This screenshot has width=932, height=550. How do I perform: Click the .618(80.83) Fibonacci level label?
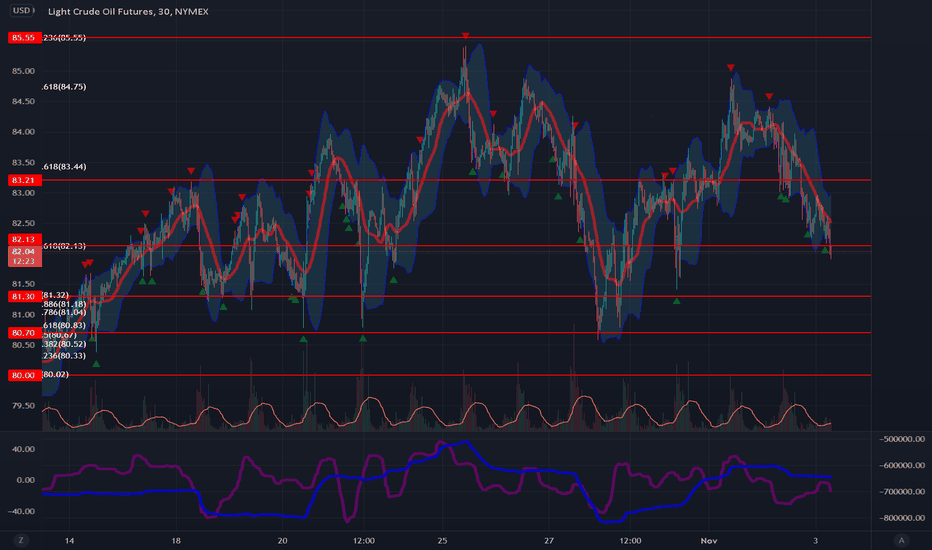click(x=64, y=325)
